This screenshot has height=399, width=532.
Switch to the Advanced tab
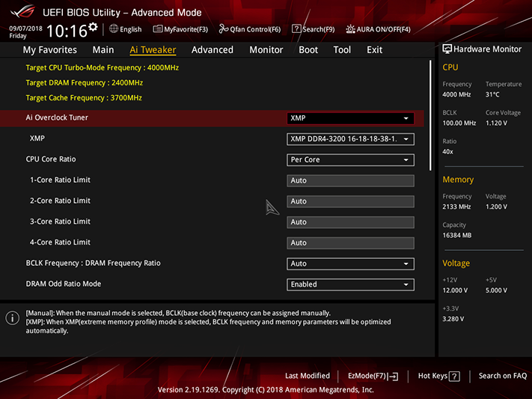pyautogui.click(x=213, y=50)
